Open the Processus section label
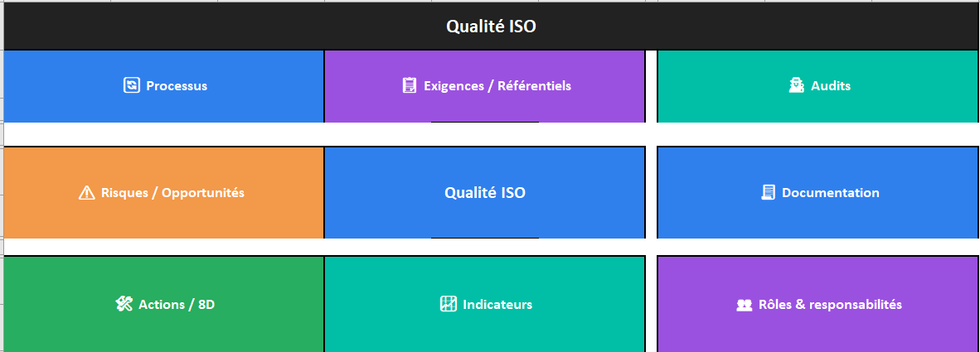Viewport: 980px width, 352px height. (x=177, y=85)
